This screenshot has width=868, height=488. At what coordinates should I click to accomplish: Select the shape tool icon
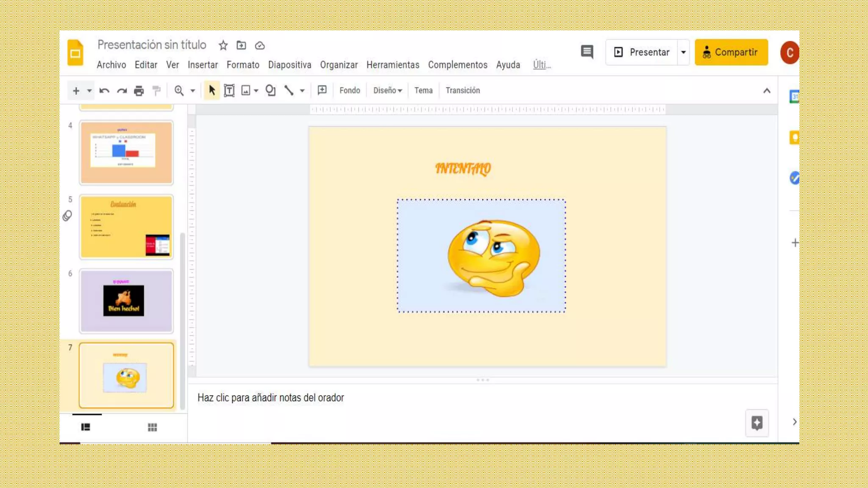pos(270,91)
